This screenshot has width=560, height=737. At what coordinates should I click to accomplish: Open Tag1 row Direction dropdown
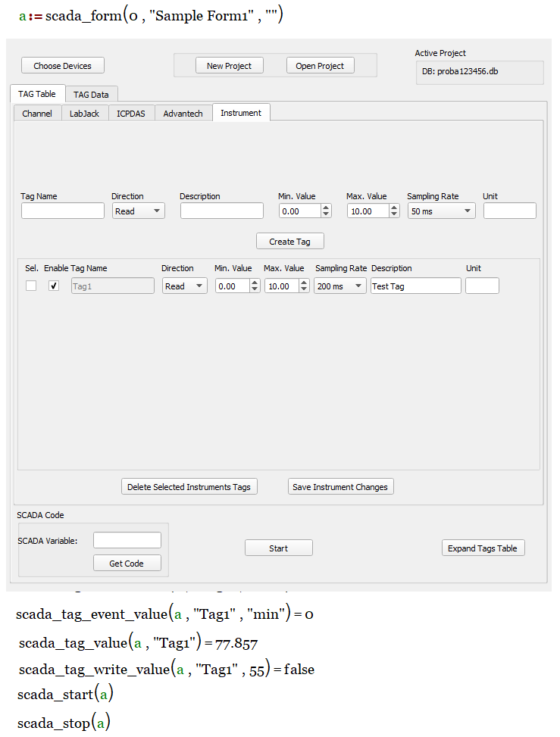point(184,286)
